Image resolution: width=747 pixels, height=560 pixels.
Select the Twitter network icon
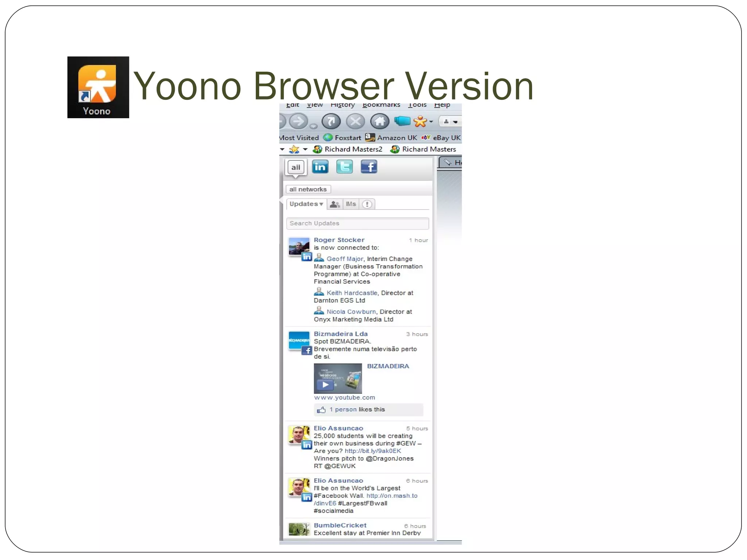344,167
